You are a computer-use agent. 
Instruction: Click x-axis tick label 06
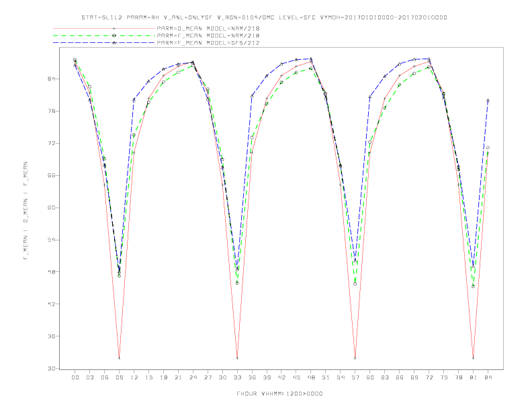105,377
